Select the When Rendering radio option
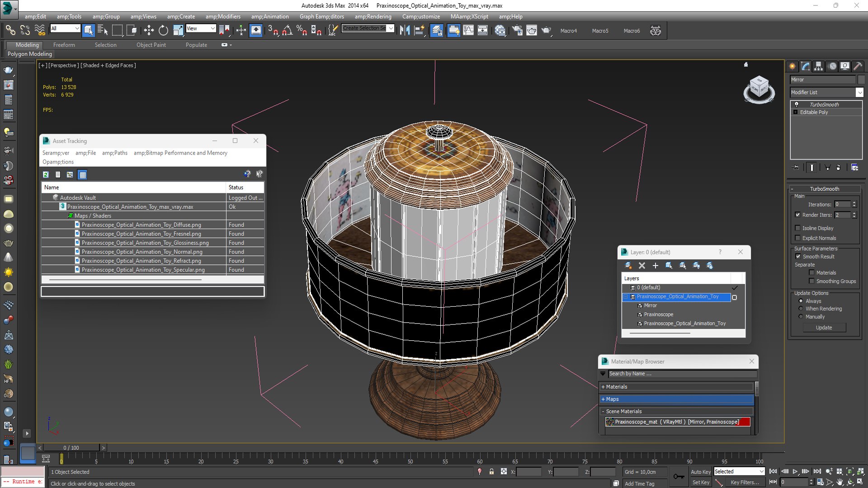 [x=801, y=309]
